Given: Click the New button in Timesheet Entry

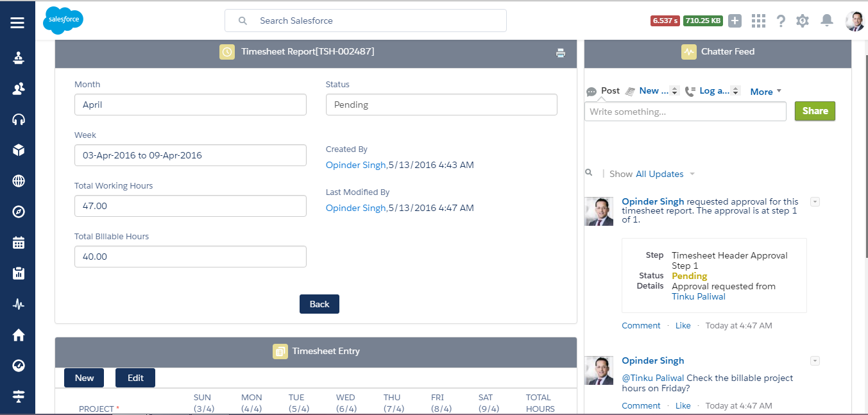Looking at the screenshot, I should point(84,378).
